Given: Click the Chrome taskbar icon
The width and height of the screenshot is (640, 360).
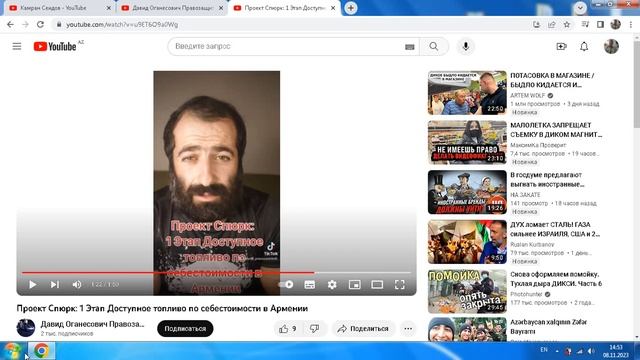Looking at the screenshot, I should (x=41, y=351).
